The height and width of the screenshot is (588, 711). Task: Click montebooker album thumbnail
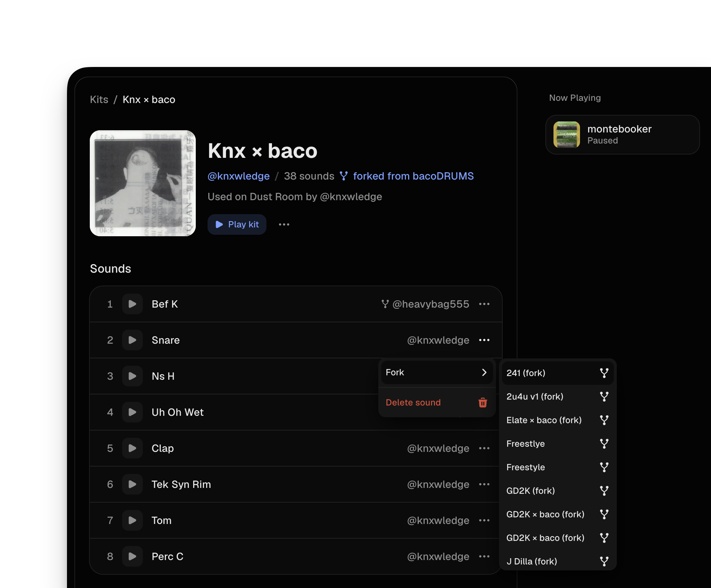pos(567,135)
